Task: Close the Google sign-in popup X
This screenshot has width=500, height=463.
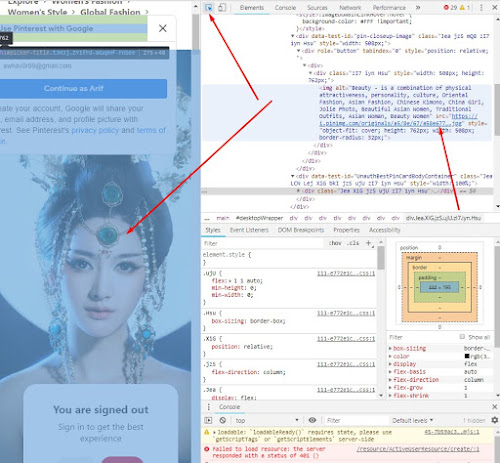Action: pos(163,28)
